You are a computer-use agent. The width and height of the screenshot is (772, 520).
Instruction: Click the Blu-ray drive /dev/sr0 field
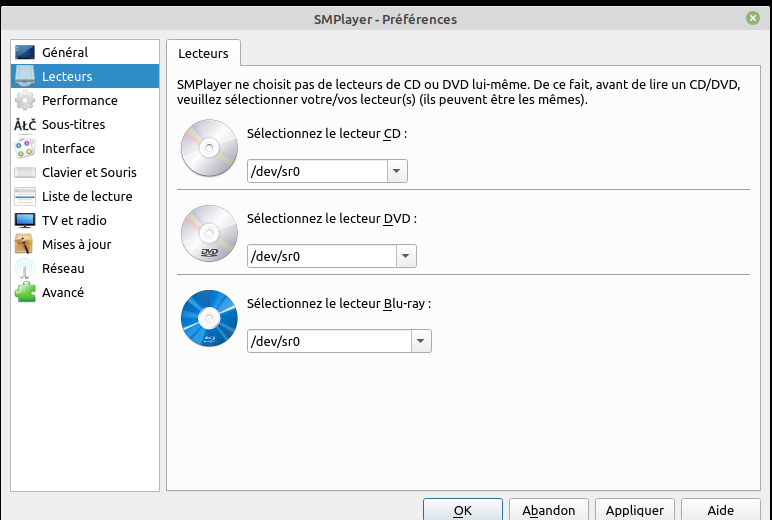pyautogui.click(x=329, y=341)
